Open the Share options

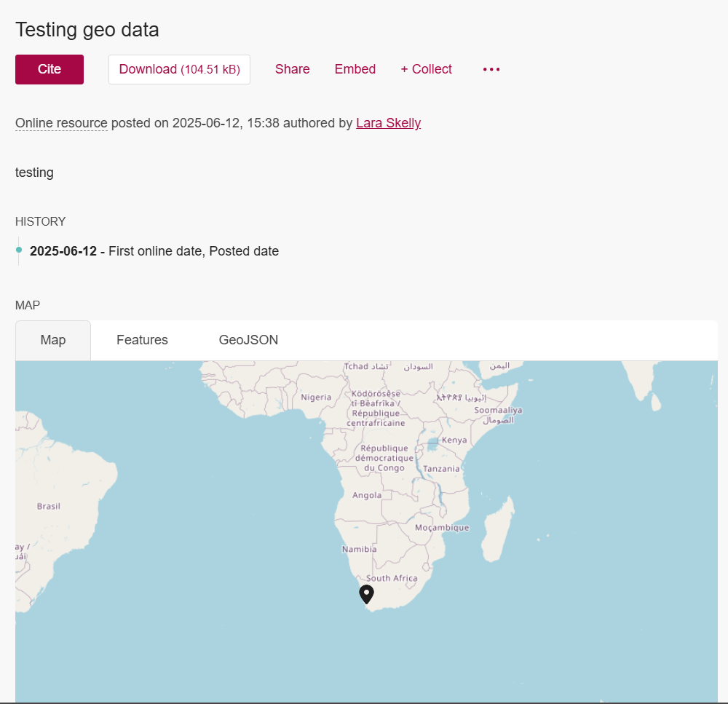[x=292, y=69]
